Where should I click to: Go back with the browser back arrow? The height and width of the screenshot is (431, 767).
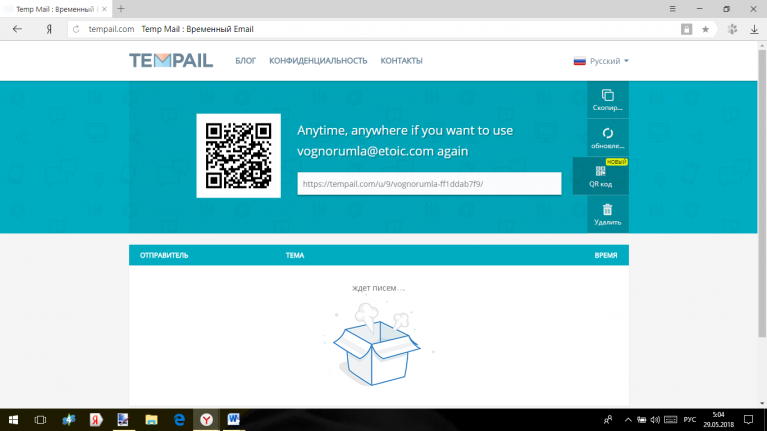click(17, 29)
